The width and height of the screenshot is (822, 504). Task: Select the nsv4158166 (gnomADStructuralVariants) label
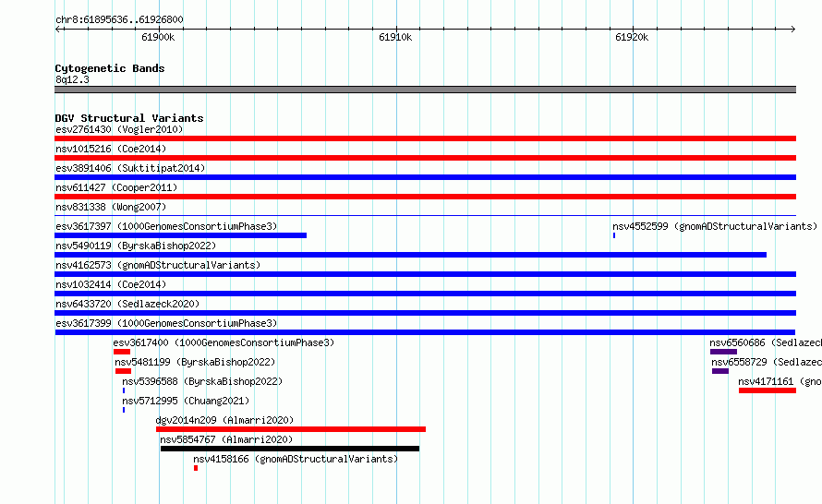296,459
